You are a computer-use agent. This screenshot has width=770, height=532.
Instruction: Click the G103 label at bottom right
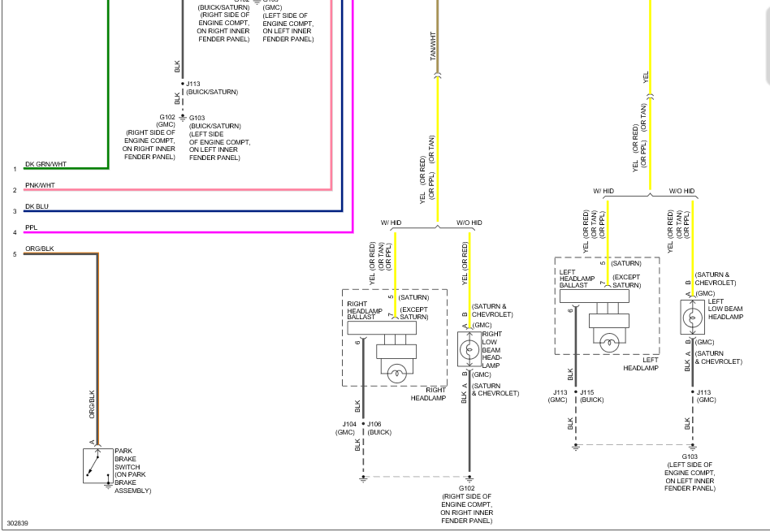[x=690, y=456]
